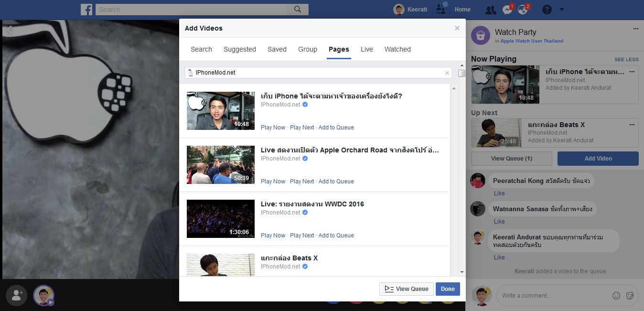The width and height of the screenshot is (644, 311).
Task: Open Watch Party options ellipsis menu
Action: pos(635,29)
